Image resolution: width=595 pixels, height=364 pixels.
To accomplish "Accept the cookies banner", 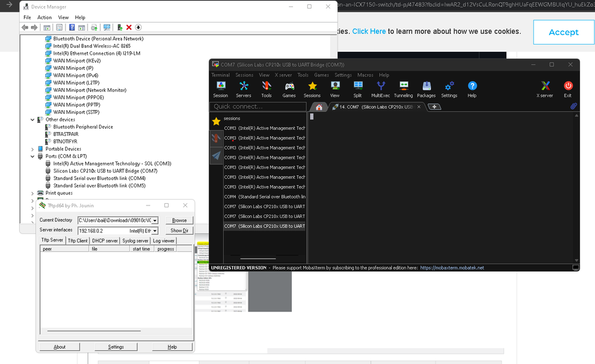I will (563, 32).
